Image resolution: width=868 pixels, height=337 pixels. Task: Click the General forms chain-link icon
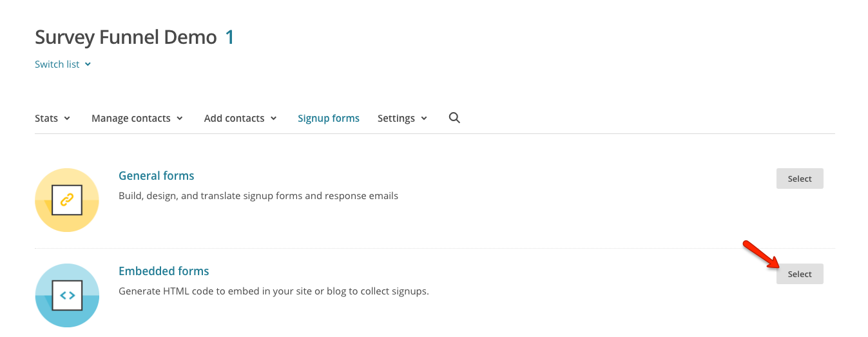[67, 200]
